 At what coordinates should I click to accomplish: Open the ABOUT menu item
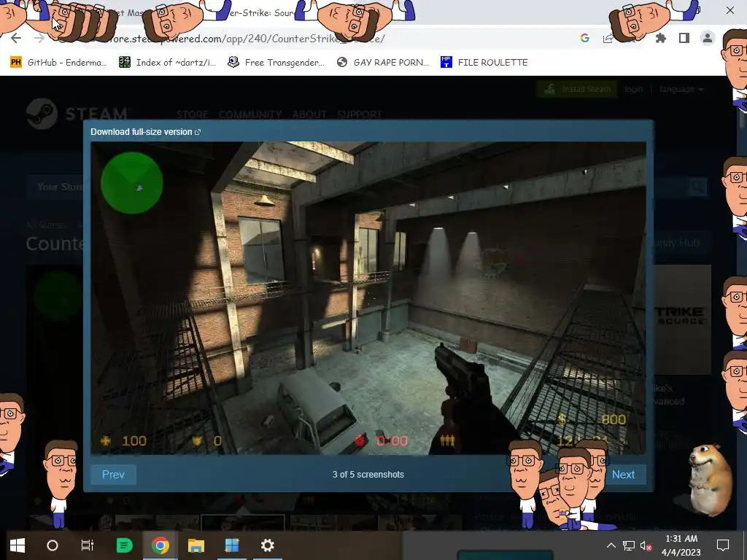click(309, 114)
